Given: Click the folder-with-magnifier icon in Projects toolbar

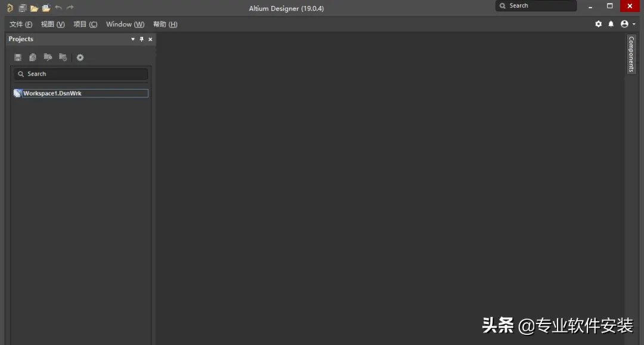Looking at the screenshot, I should tap(48, 57).
